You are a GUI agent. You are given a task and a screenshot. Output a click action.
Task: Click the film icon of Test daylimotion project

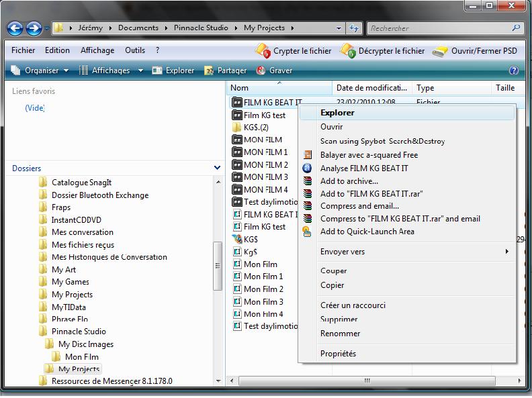click(x=237, y=202)
